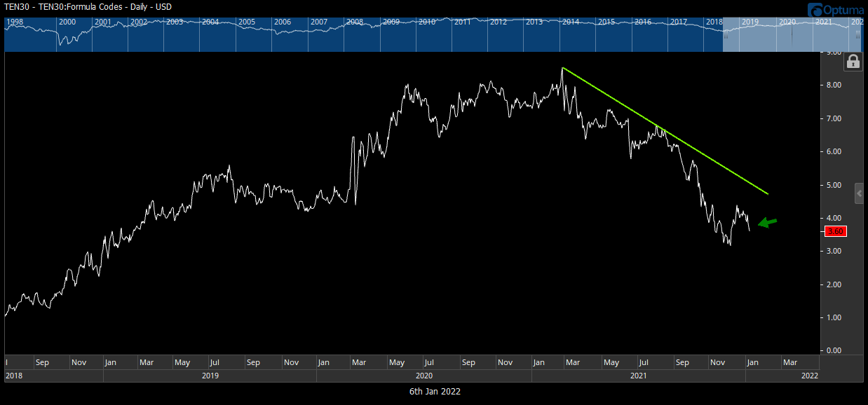868x405 pixels.
Task: Click the 8.00 level on the price scale
Action: [835, 85]
